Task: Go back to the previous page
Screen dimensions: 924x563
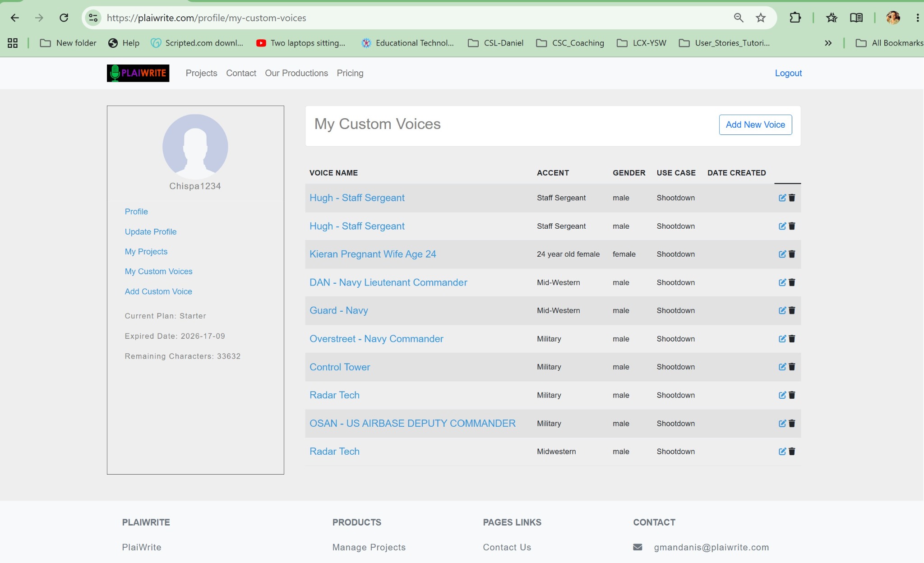Action: click(x=15, y=18)
